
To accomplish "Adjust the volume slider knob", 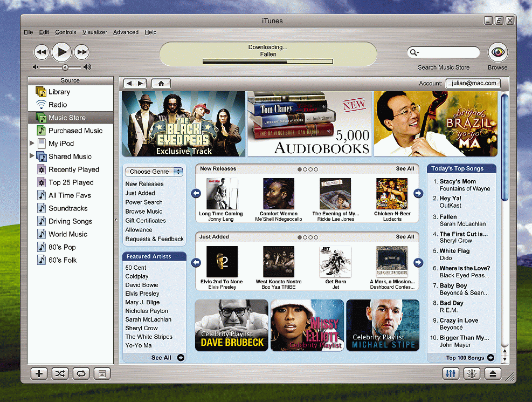I will tap(65, 67).
